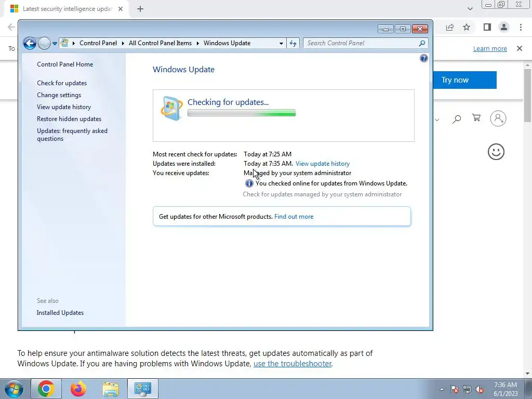Dismiss the browser banner with X

point(520,48)
